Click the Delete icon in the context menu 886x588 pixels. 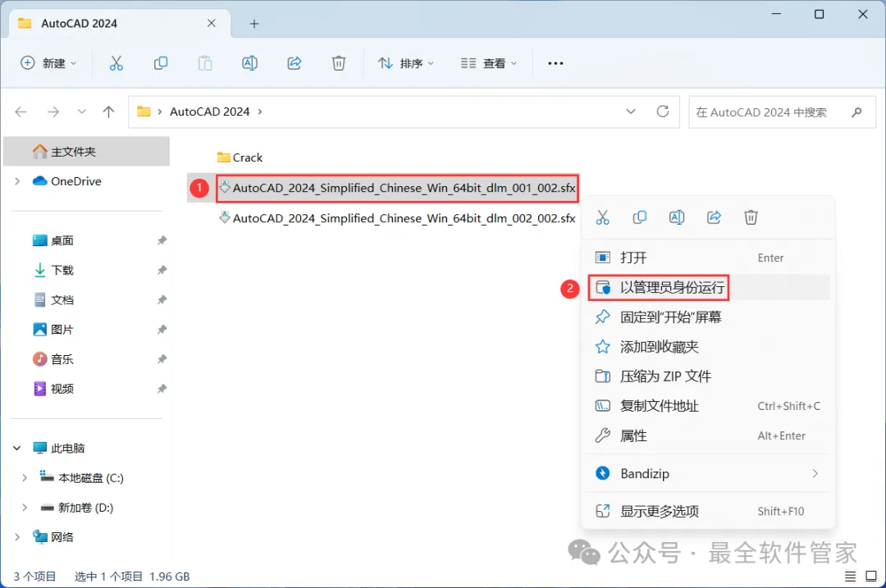[x=751, y=217]
